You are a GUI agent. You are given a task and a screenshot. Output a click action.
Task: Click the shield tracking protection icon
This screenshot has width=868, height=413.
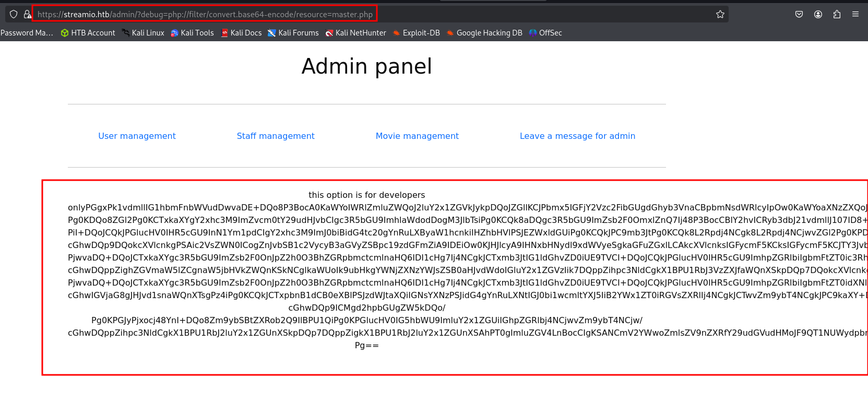14,14
